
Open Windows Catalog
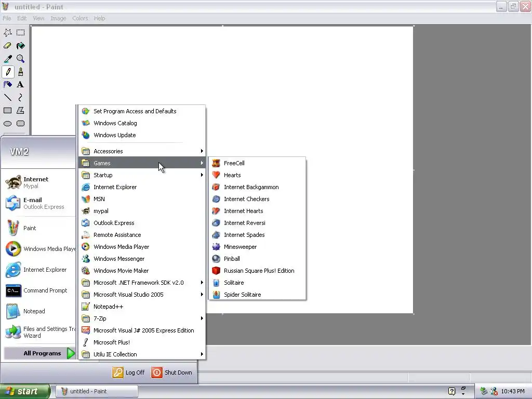click(x=142, y=123)
